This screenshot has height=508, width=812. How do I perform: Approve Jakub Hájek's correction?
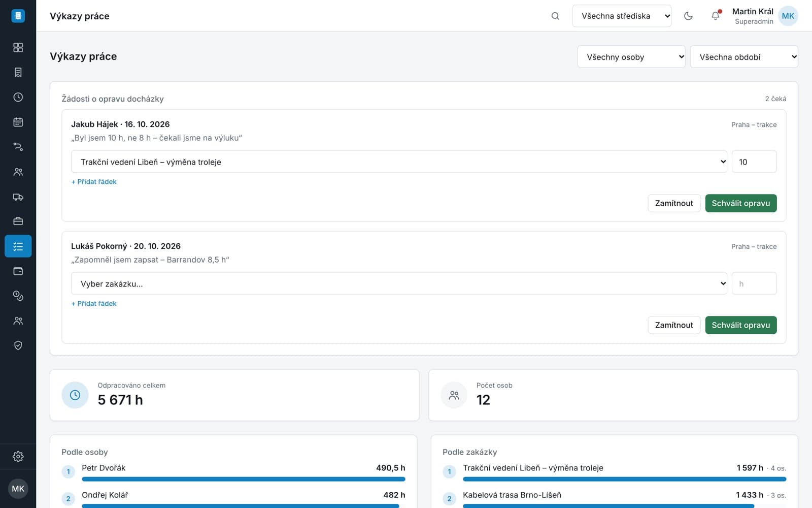coord(741,203)
